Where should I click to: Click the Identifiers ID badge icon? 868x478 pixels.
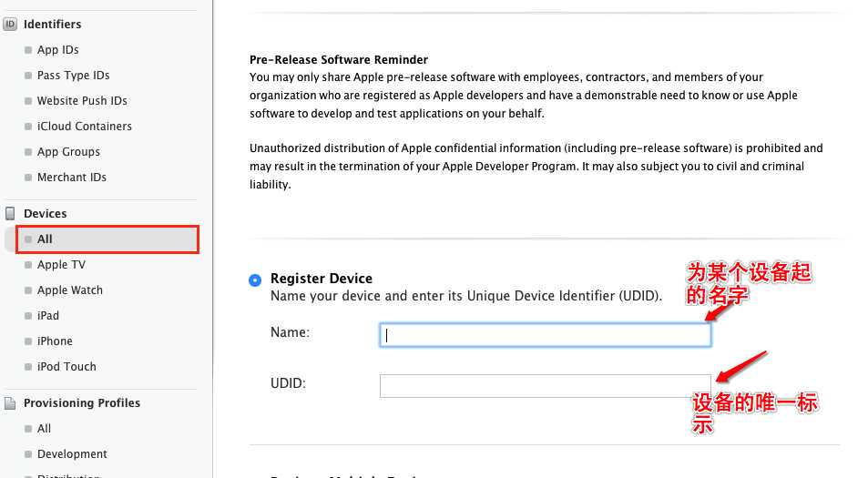(11, 25)
